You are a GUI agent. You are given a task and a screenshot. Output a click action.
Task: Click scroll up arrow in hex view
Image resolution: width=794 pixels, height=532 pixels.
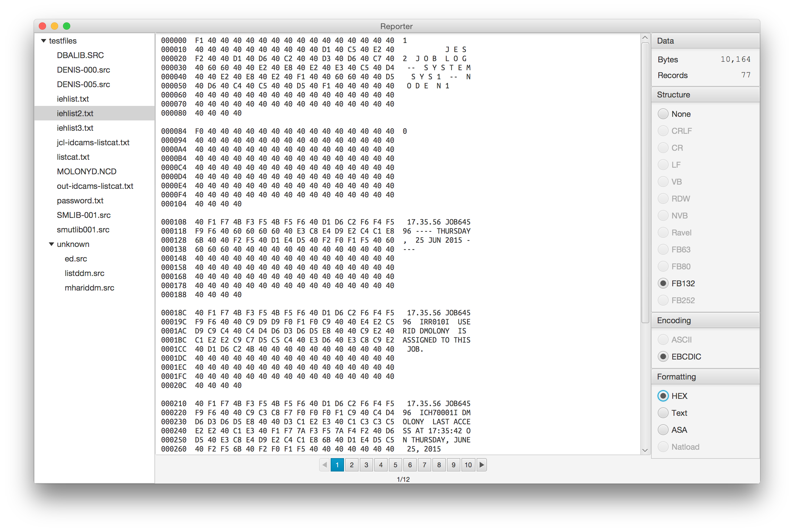[x=645, y=38]
